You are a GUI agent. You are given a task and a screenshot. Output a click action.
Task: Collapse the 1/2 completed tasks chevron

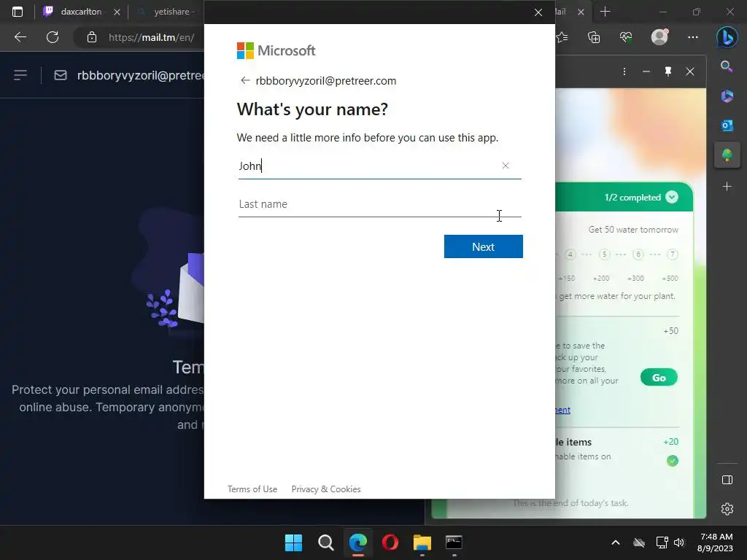point(672,197)
